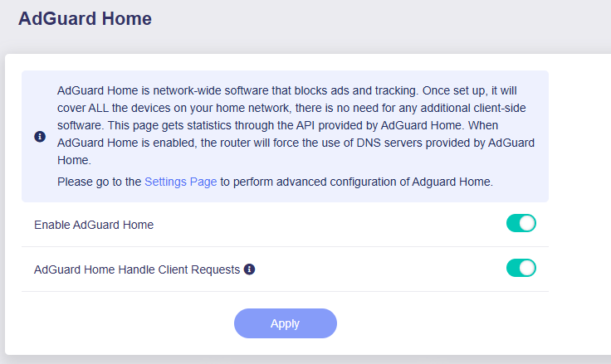This screenshot has height=364, width=611.
Task: Click the "AdGuard Home" page heading
Action: pyautogui.click(x=85, y=19)
